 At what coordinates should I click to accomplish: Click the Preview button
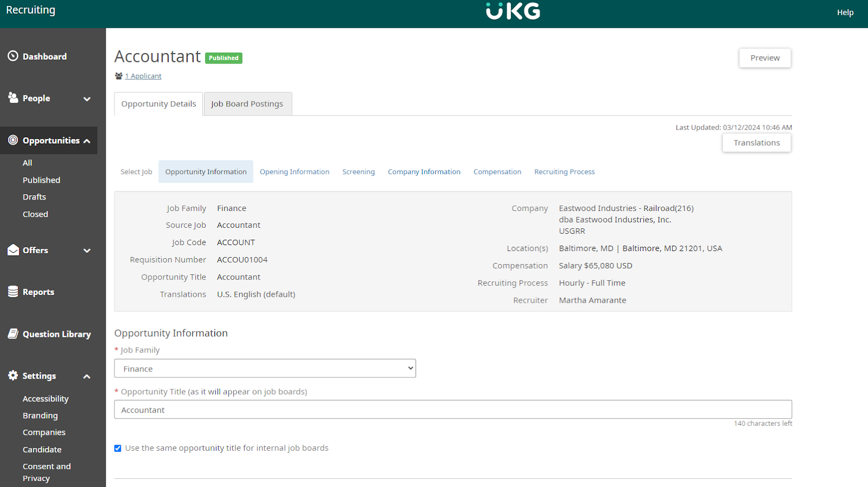[765, 58]
